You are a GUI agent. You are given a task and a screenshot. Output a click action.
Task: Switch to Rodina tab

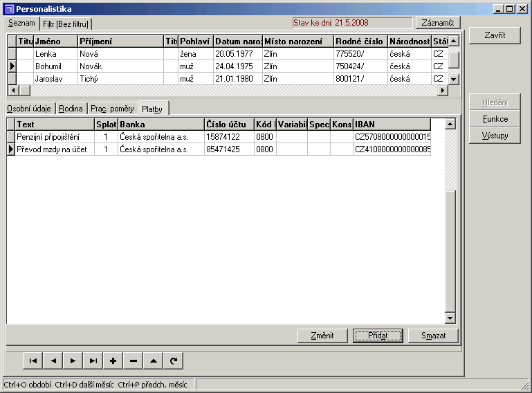pyautogui.click(x=71, y=109)
